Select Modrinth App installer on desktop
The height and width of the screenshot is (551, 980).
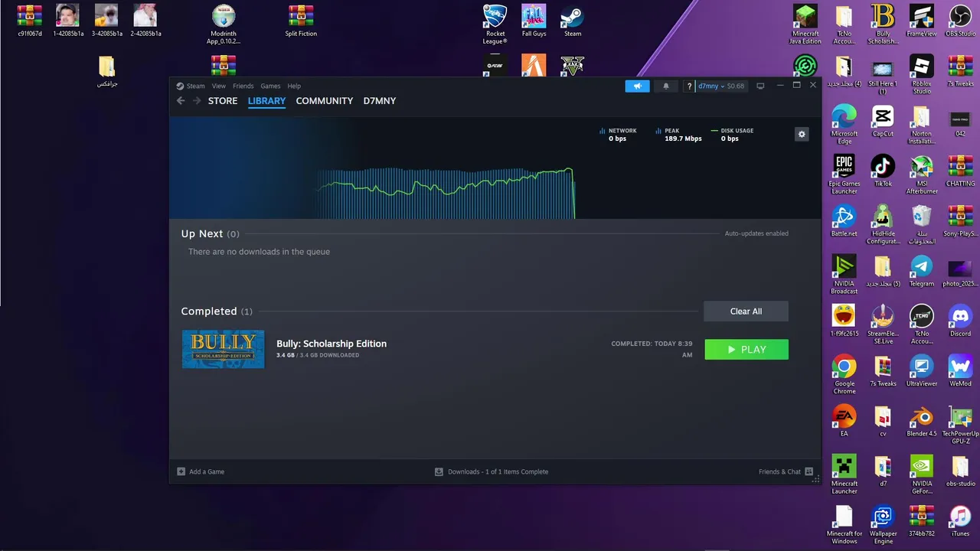coord(224,24)
